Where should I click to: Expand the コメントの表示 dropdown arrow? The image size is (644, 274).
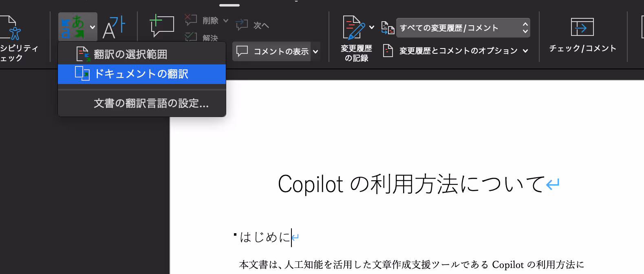(315, 51)
